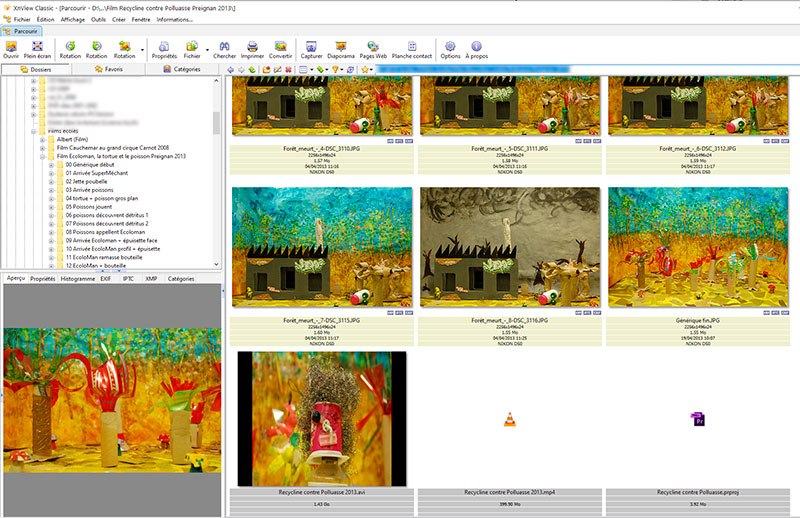Select the Recycline contre Polluasse.prproj file
The height and width of the screenshot is (518, 800).
click(x=698, y=419)
